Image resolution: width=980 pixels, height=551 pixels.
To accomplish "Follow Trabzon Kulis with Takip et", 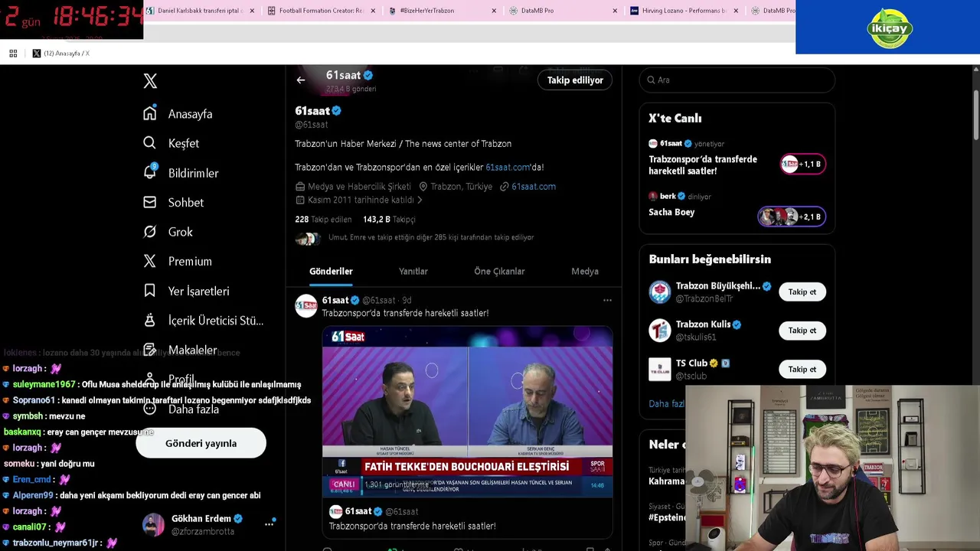I will coord(802,330).
